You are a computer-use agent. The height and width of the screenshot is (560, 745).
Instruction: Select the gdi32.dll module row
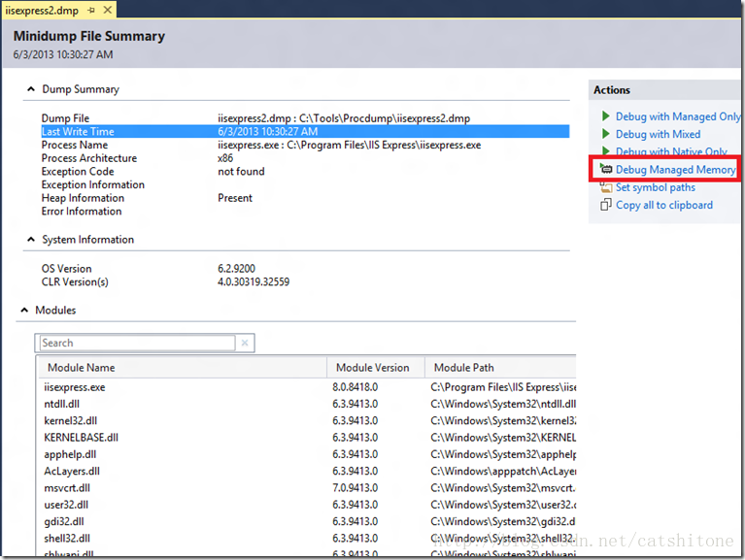point(307,521)
